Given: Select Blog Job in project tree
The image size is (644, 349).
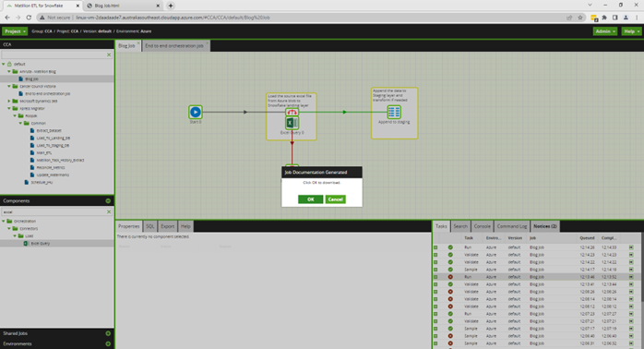Looking at the screenshot, I should click(31, 78).
